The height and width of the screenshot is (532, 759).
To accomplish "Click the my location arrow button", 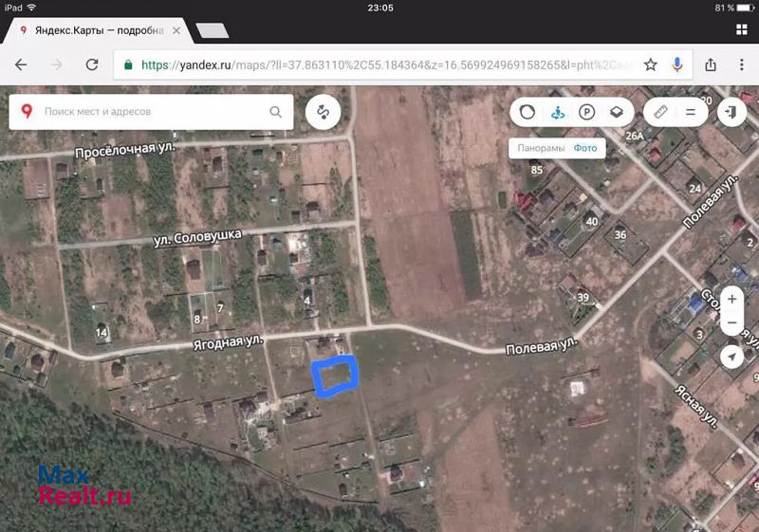I will pos(731,357).
